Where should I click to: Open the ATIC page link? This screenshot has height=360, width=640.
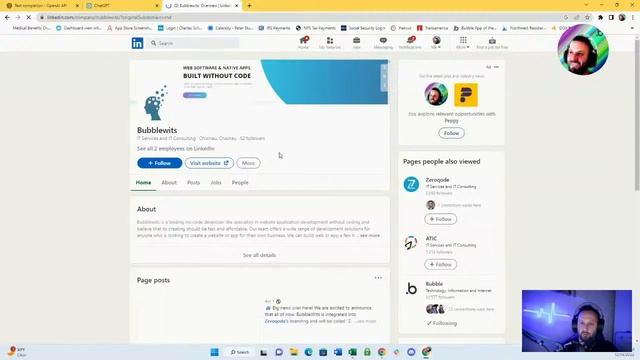431,238
